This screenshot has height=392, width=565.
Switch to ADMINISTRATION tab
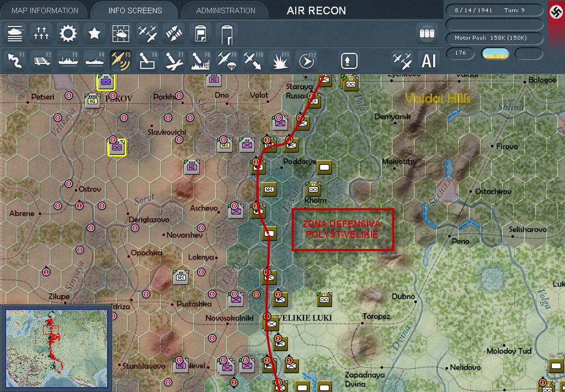click(x=226, y=10)
